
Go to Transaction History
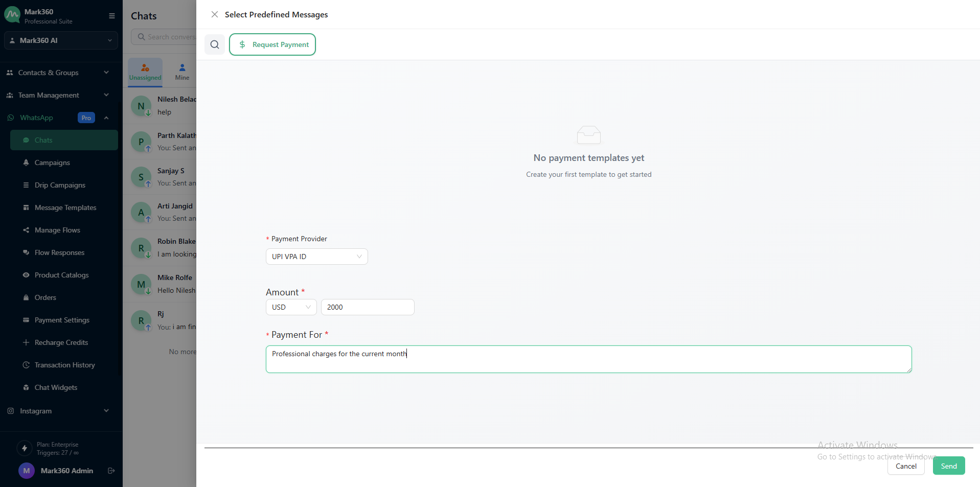point(64,365)
